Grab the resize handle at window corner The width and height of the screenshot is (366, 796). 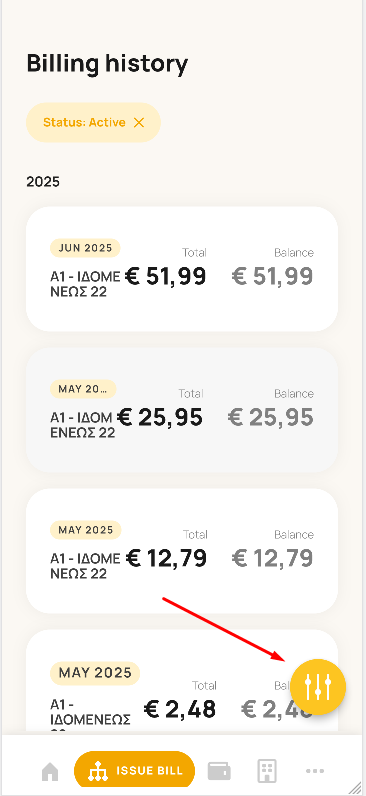tap(355, 788)
